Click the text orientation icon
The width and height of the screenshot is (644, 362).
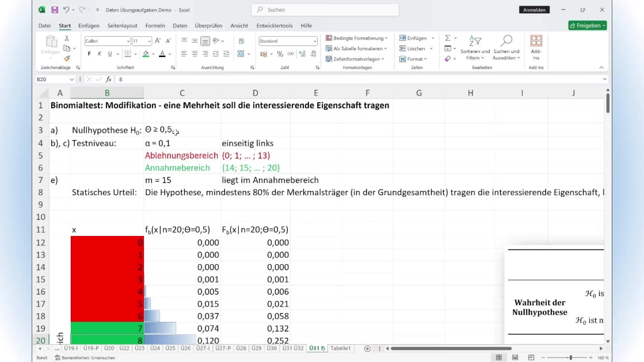[216, 41]
